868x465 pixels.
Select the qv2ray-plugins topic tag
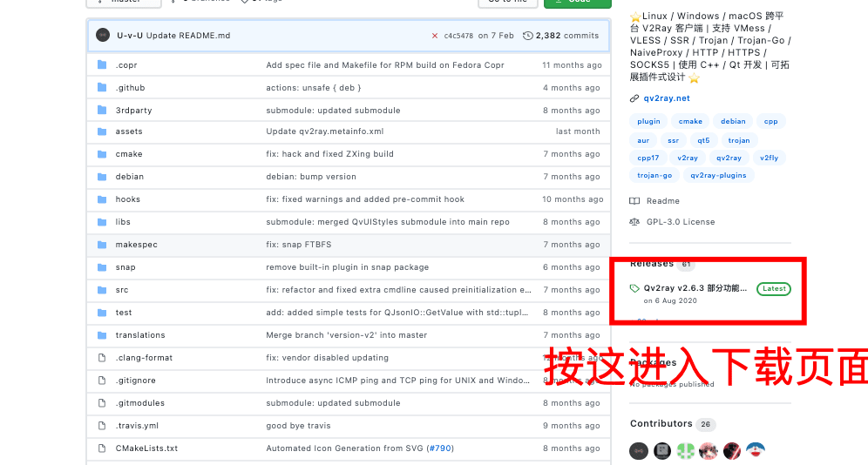click(x=718, y=175)
